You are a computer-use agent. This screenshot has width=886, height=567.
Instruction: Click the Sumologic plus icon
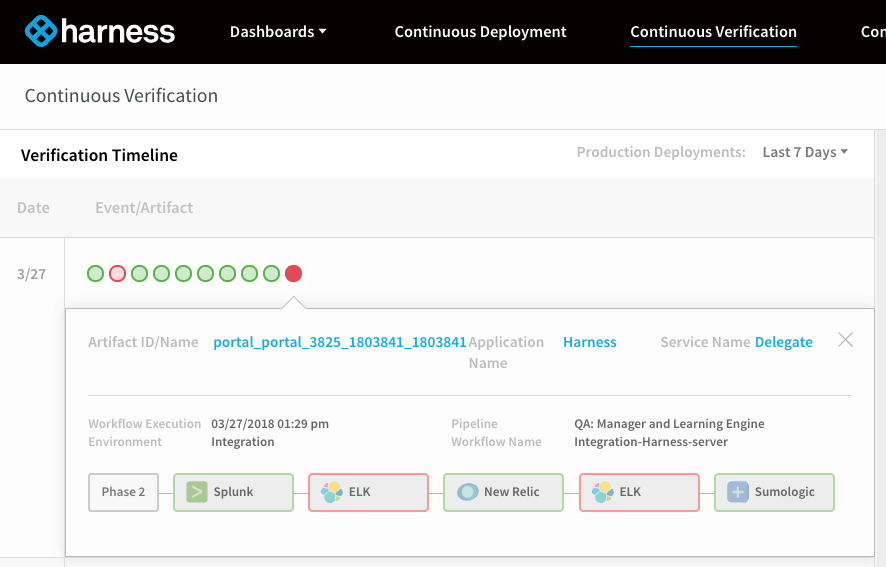737,492
